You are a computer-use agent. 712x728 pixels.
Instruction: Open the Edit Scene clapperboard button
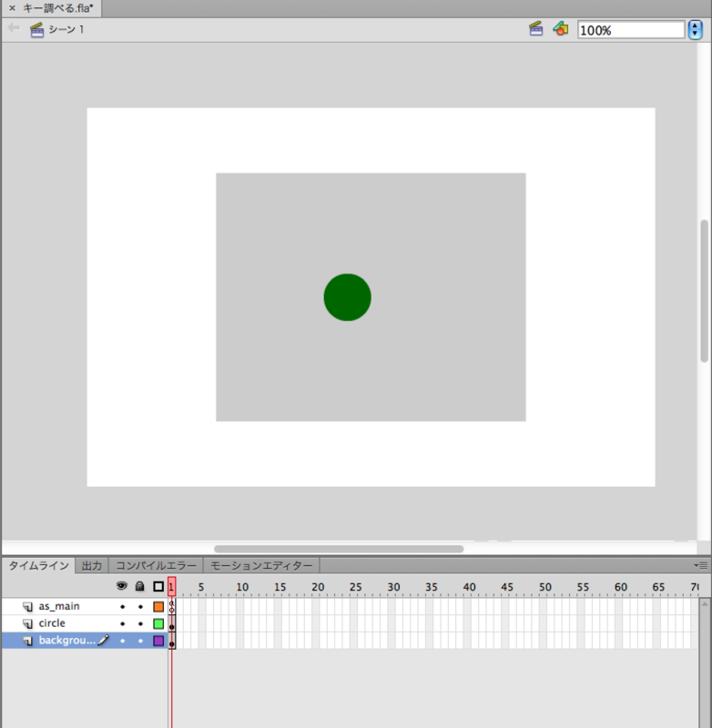tap(536, 29)
